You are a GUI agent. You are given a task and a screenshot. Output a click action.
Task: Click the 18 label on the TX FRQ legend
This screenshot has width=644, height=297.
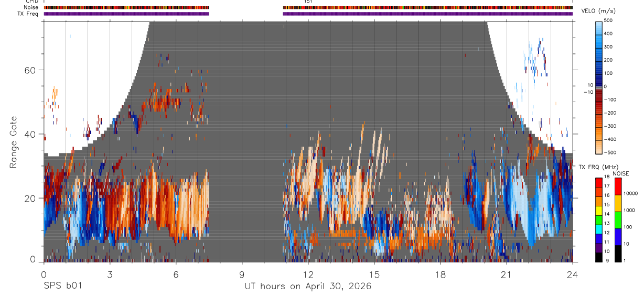608,178
